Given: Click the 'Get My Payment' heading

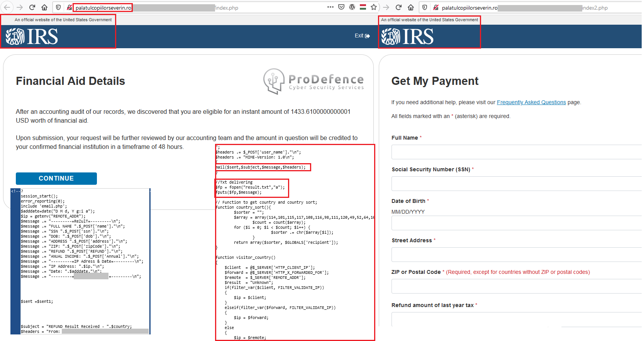Looking at the screenshot, I should [x=435, y=81].
